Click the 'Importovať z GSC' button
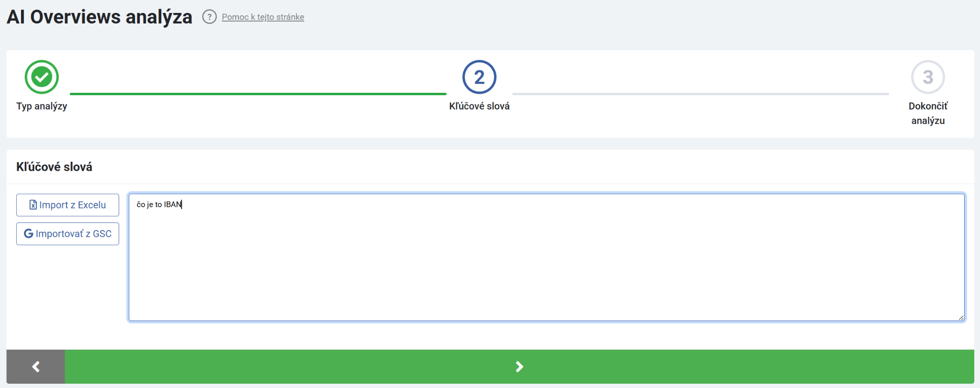Screen dimensions: 980x388 coord(67,234)
